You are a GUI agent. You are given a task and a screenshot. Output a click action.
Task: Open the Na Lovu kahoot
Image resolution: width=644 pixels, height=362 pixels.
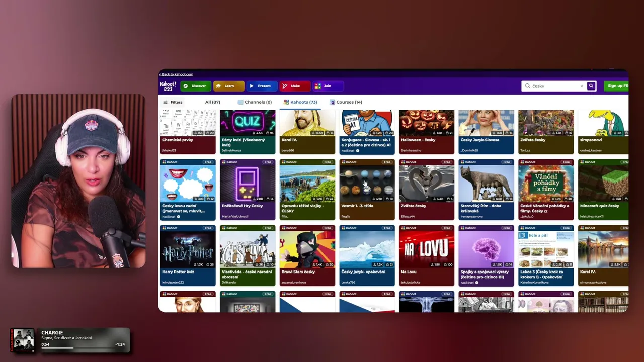point(427,255)
